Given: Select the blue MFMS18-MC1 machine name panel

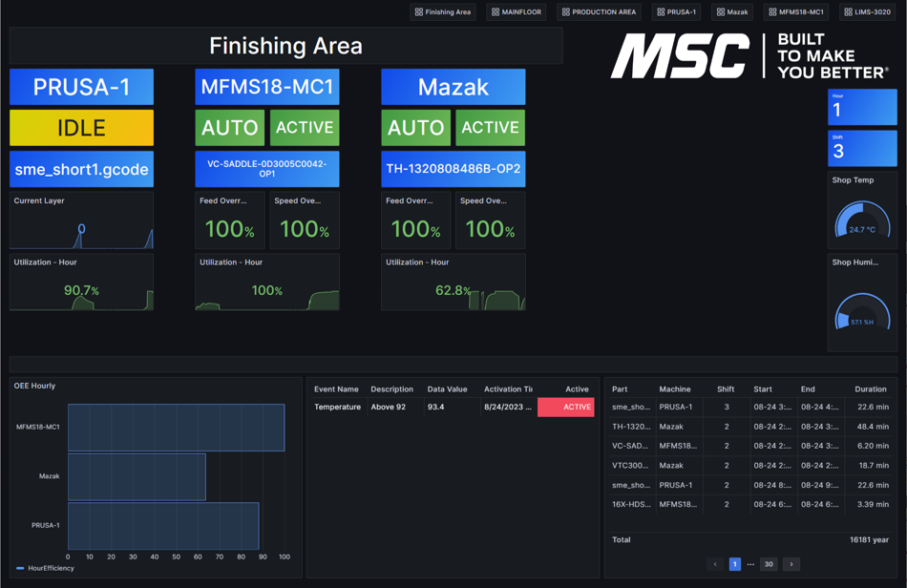Looking at the screenshot, I should (x=267, y=87).
